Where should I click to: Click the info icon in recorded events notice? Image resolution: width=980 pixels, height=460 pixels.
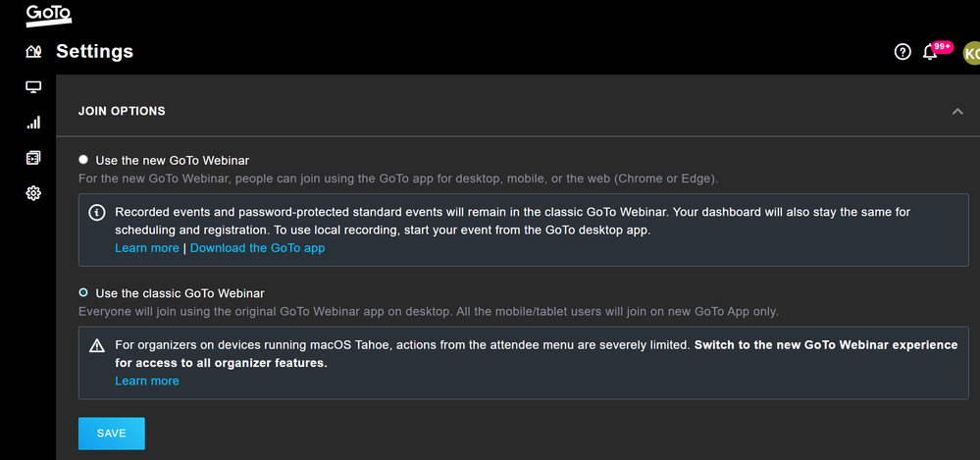tap(97, 213)
